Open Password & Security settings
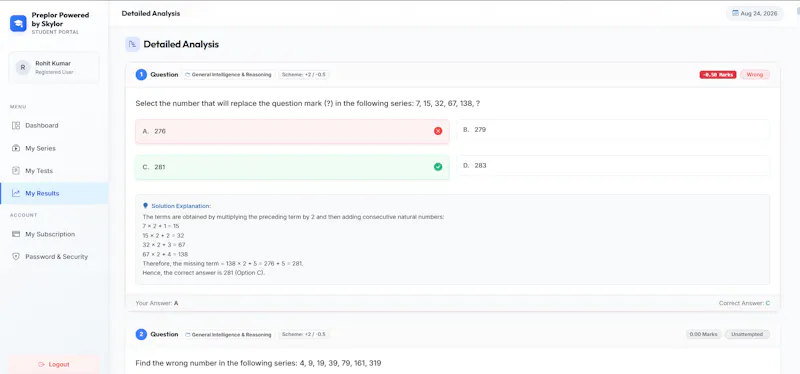Screen dimensions: 800x374 click(54, 257)
